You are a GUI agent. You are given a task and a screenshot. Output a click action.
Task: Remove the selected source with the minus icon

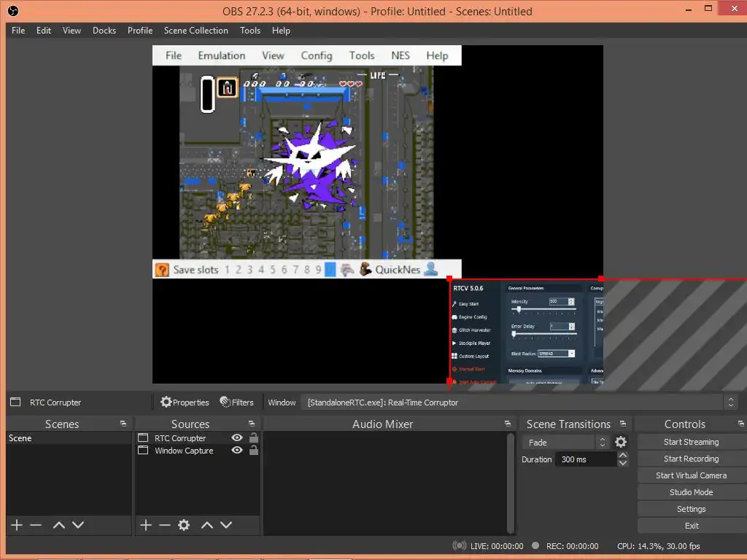click(x=165, y=525)
